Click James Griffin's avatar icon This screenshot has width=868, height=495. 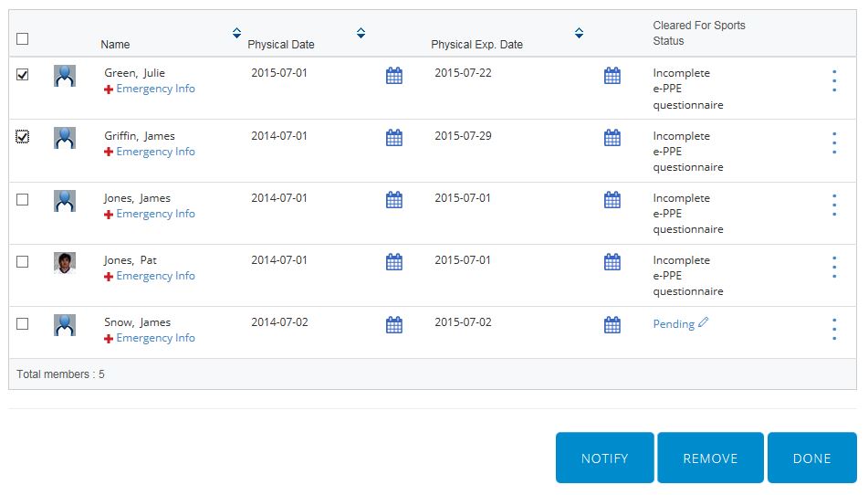(x=65, y=138)
